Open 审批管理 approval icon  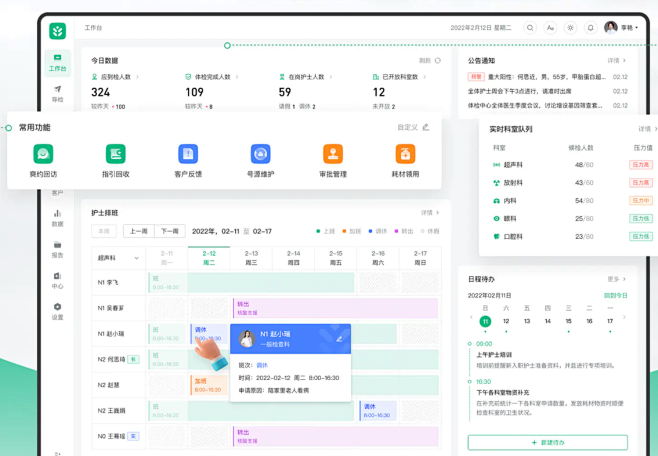(333, 154)
